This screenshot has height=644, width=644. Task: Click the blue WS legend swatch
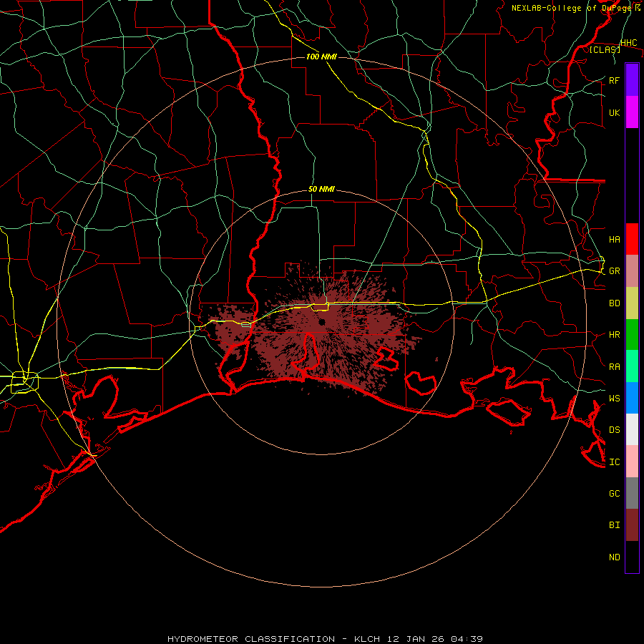[632, 398]
